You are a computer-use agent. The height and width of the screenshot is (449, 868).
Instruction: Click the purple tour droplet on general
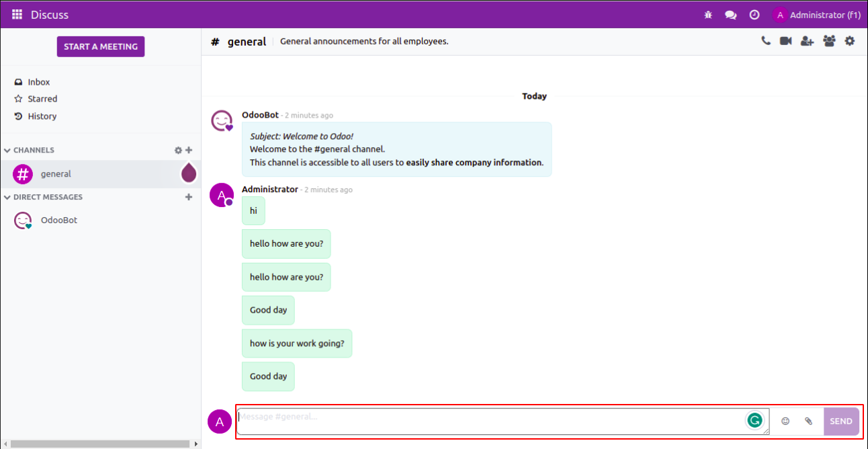189,173
